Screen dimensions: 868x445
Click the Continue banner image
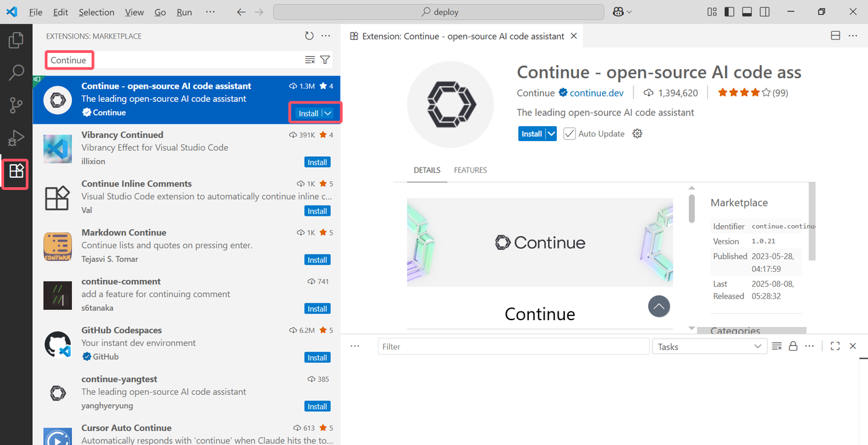(x=540, y=242)
